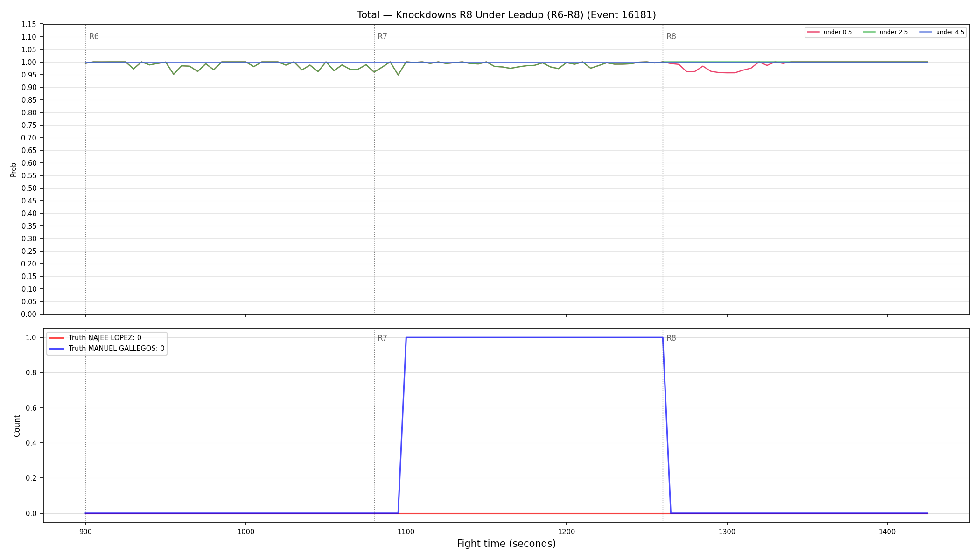Click the R7 label in the bottom Count chart
Viewport: 980px width, 560px height.
click(382, 338)
